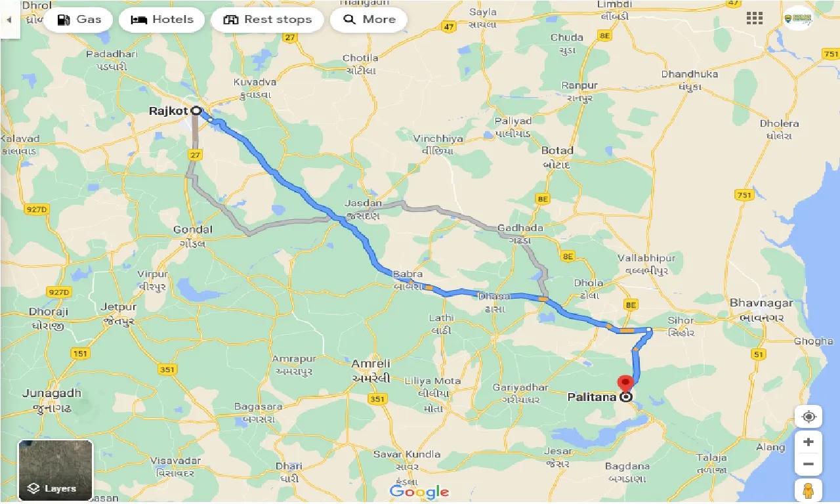Click the highway 27 shield near Rajkot
The image size is (840, 504).
194,155
